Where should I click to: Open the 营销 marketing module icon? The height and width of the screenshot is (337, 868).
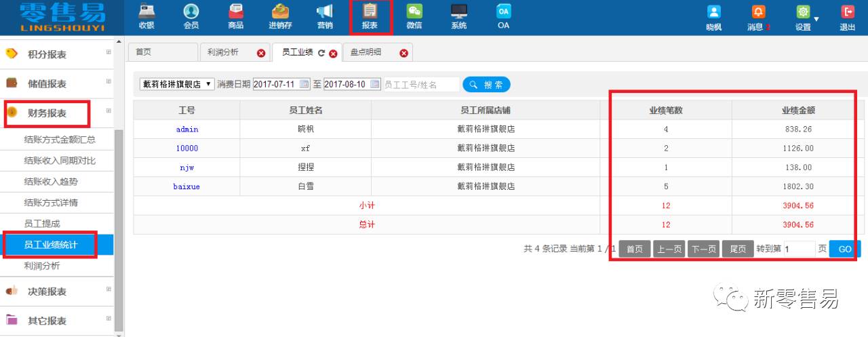pos(325,17)
